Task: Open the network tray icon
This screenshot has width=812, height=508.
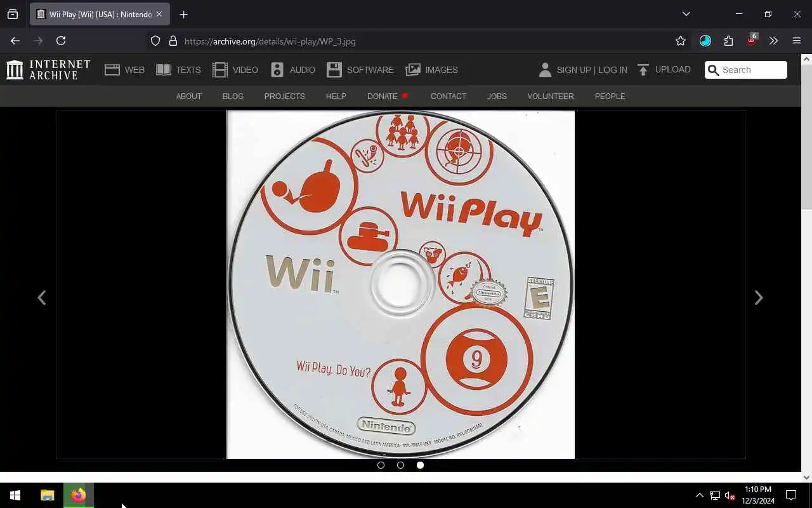Action: point(715,495)
